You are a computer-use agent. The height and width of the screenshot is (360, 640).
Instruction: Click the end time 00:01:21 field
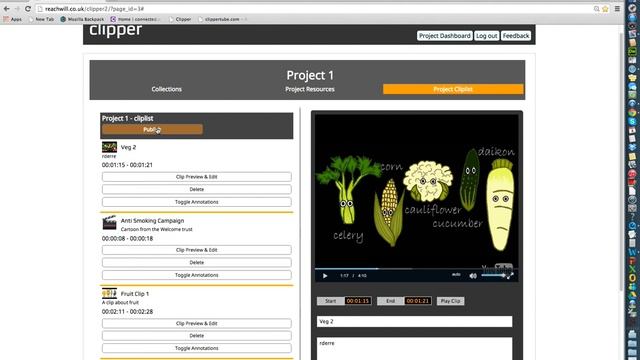tap(418, 301)
